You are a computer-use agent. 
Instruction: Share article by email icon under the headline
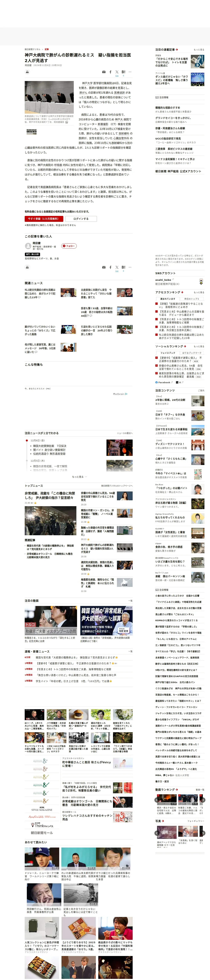[x=104, y=72]
